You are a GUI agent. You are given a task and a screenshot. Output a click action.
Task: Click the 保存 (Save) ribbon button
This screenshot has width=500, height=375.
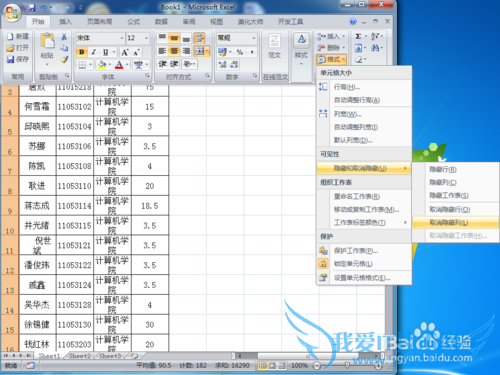(x=18, y=59)
